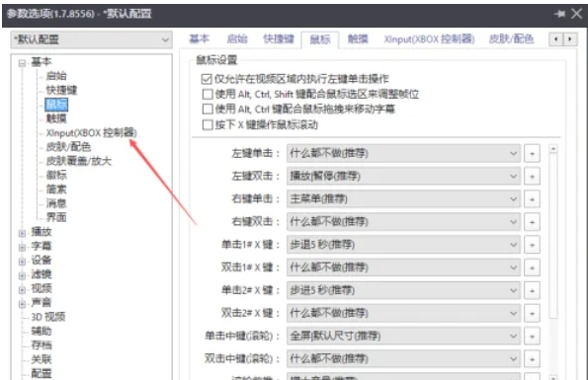Open the 双击1# X 键 dropdown
The image size is (588, 380).
coord(403,267)
